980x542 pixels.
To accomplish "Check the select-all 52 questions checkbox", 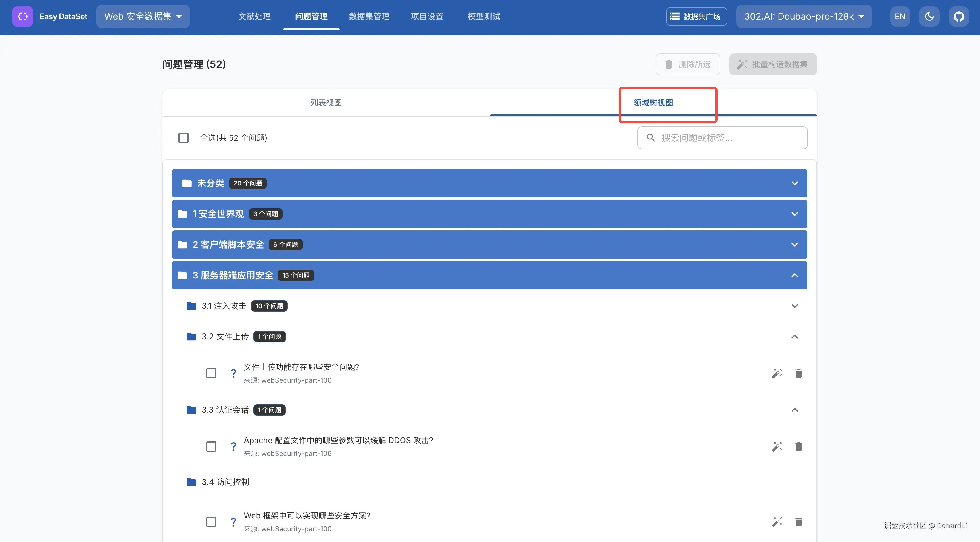I will pos(184,138).
